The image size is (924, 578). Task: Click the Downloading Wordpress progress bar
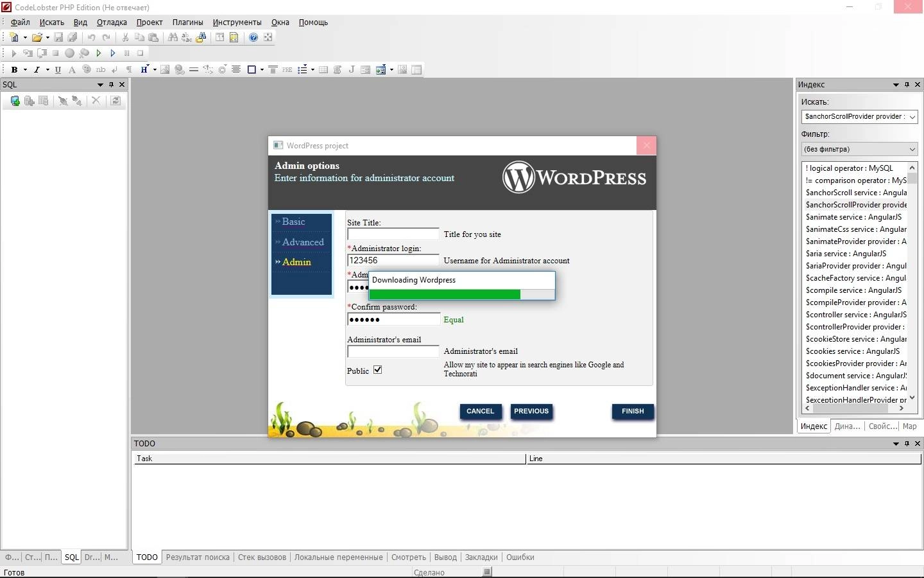coord(462,295)
